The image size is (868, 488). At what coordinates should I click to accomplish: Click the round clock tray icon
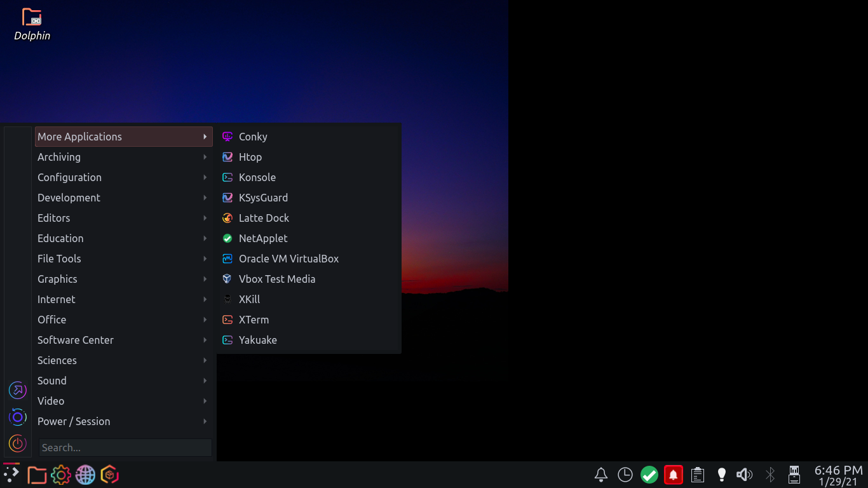625,475
